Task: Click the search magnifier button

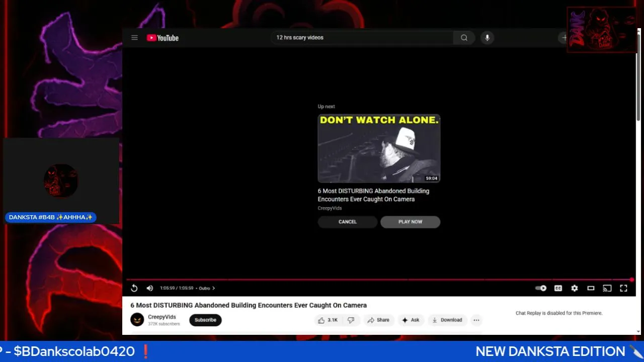Action: pyautogui.click(x=464, y=38)
